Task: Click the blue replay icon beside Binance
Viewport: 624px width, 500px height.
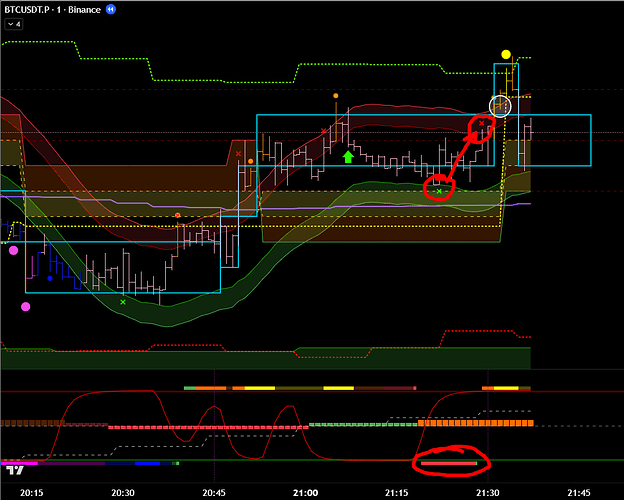Action: point(110,8)
